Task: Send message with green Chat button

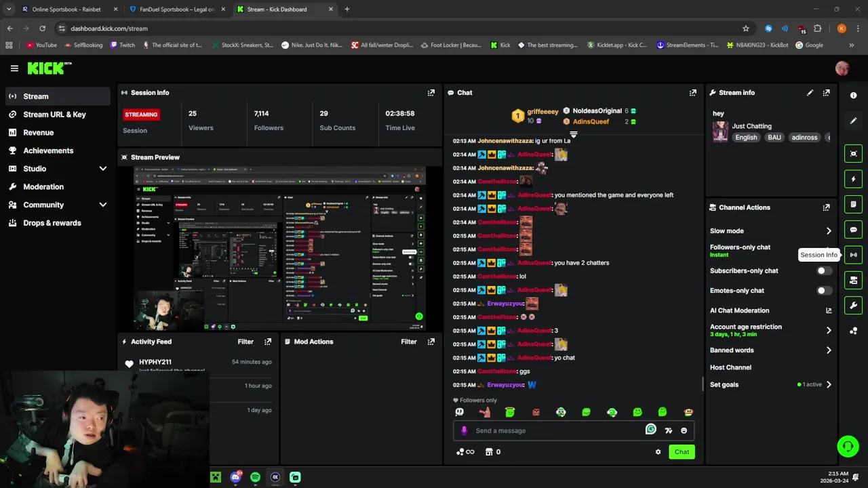Action: click(x=682, y=452)
